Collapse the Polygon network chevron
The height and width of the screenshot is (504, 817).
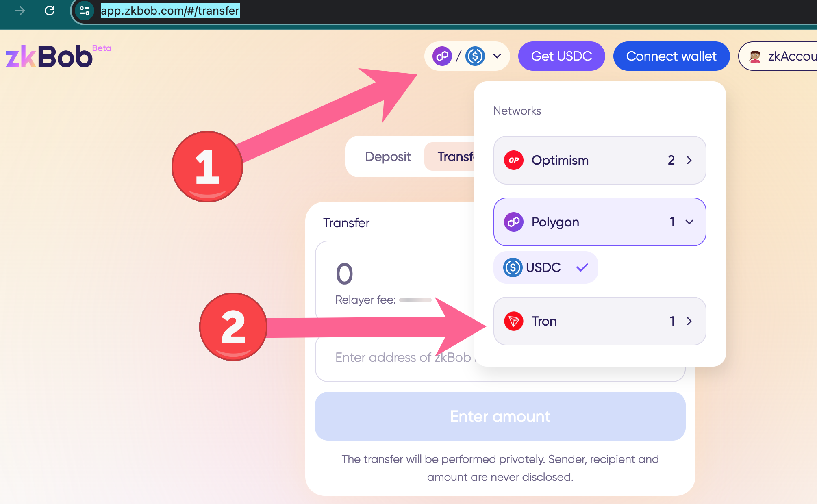[x=689, y=222]
